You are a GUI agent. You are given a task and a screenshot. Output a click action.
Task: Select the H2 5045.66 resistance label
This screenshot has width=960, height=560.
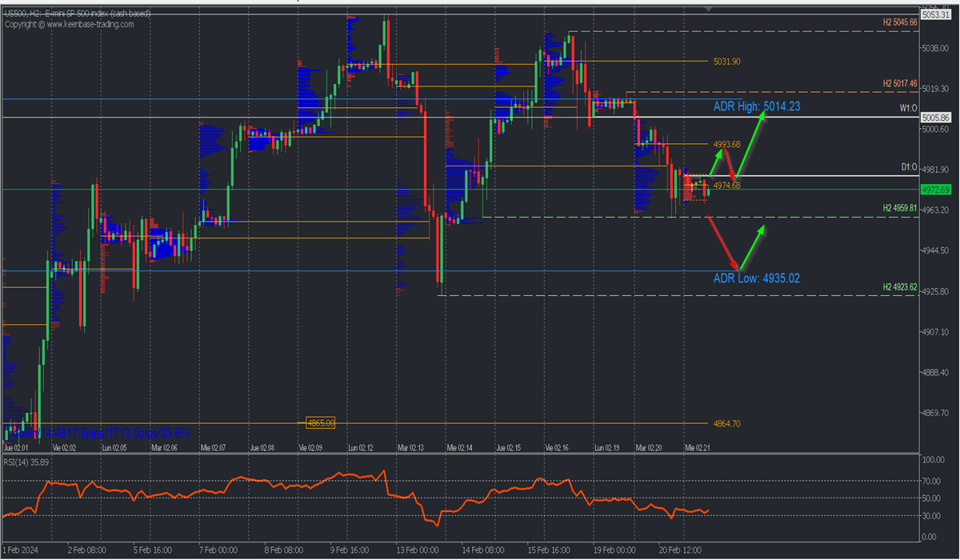[899, 23]
